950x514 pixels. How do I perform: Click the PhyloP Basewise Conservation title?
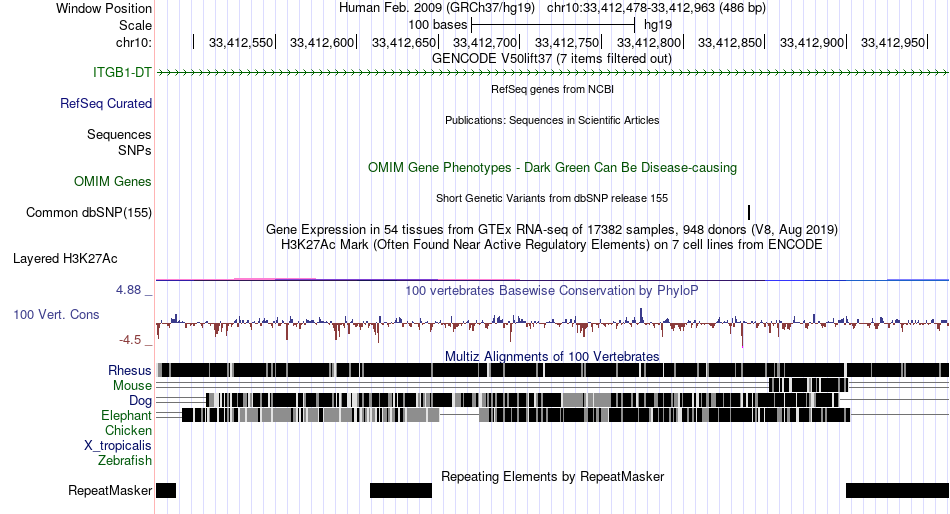(552, 290)
